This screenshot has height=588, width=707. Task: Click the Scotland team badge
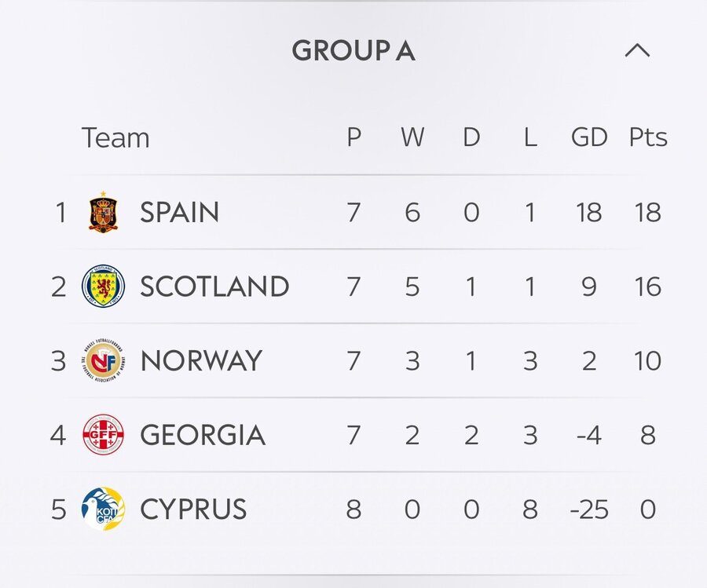pyautogui.click(x=103, y=286)
